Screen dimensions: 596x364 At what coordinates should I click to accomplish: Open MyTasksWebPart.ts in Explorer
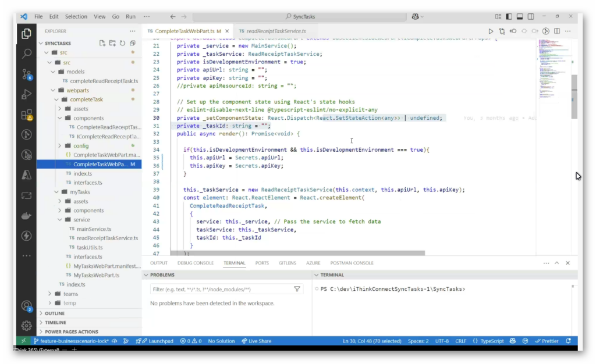(x=96, y=275)
